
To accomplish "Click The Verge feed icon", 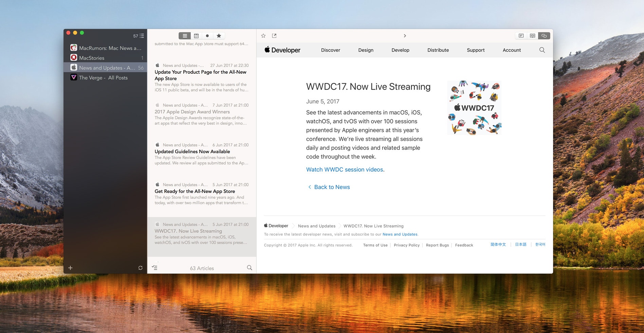I will 74,77.
